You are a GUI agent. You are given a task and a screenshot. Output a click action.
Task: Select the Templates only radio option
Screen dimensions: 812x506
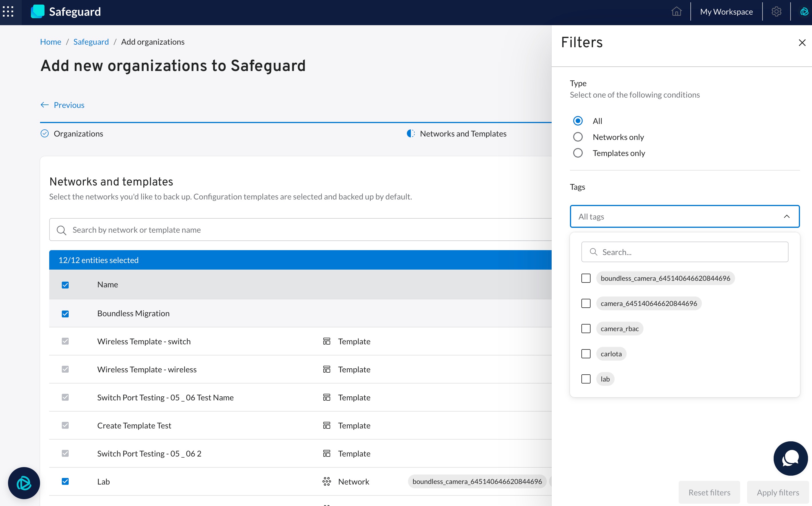[x=578, y=153]
